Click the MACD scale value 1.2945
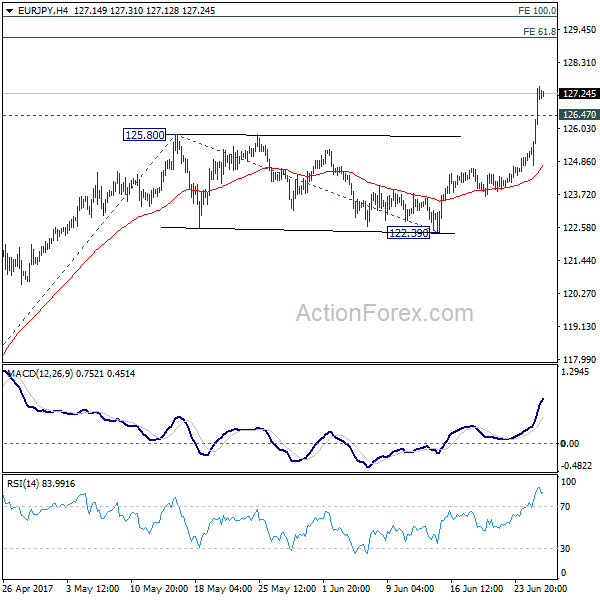This screenshot has height=600, width=600. click(x=575, y=372)
